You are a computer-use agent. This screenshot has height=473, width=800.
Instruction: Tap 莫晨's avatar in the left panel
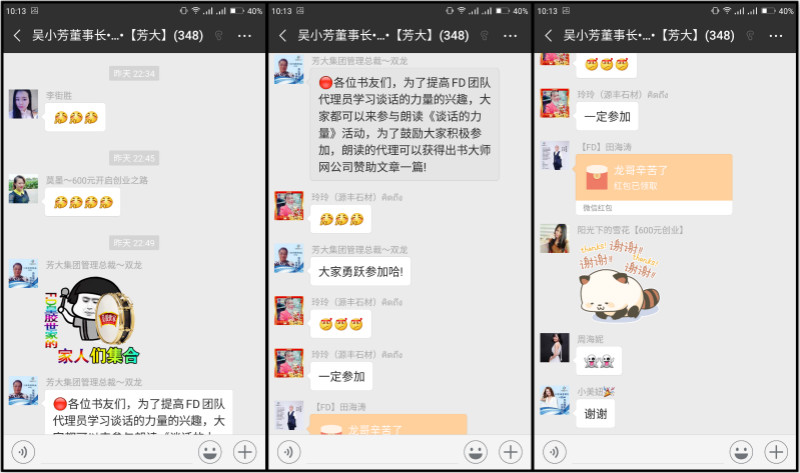coord(24,189)
